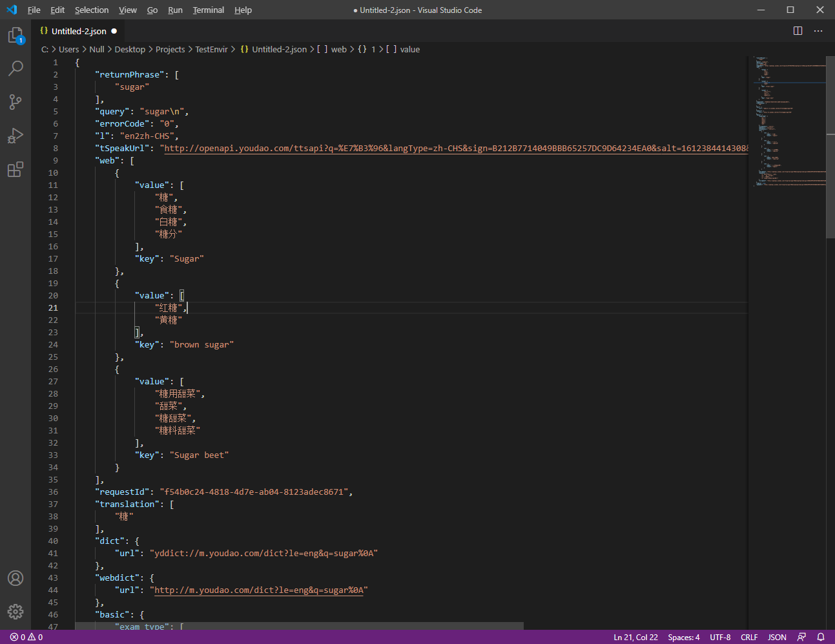
Task: Open the tSpeakUrl openapi.youdao.com link
Action: pyautogui.click(x=456, y=148)
